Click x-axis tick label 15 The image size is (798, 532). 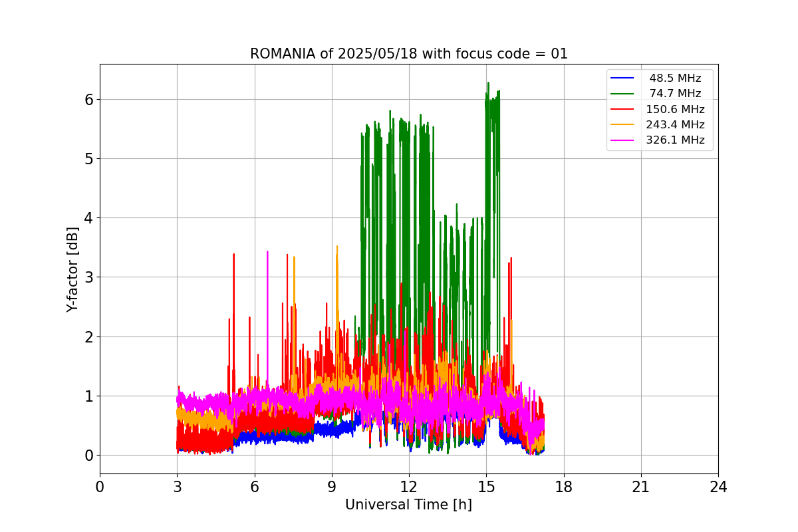point(486,487)
